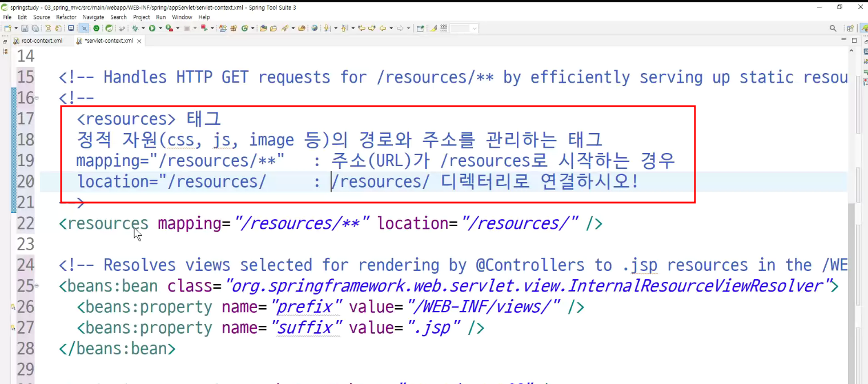Click the green Run play icon
The width and height of the screenshot is (868, 384).
(152, 28)
